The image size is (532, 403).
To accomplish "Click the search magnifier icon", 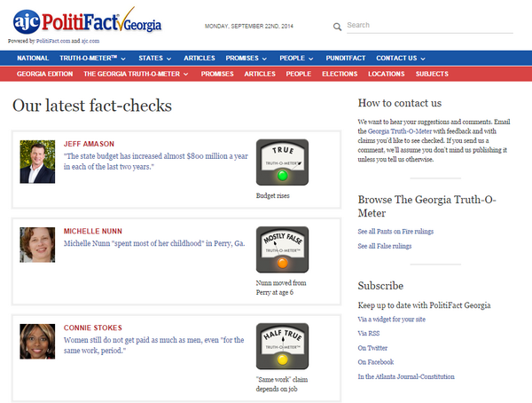I will pos(337,27).
